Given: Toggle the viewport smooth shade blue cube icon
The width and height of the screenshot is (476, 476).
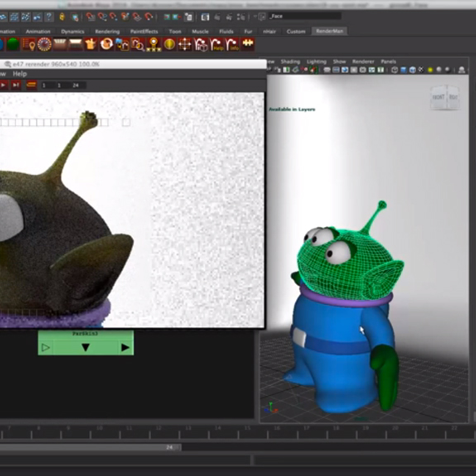Looking at the screenshot, I should click(403, 70).
